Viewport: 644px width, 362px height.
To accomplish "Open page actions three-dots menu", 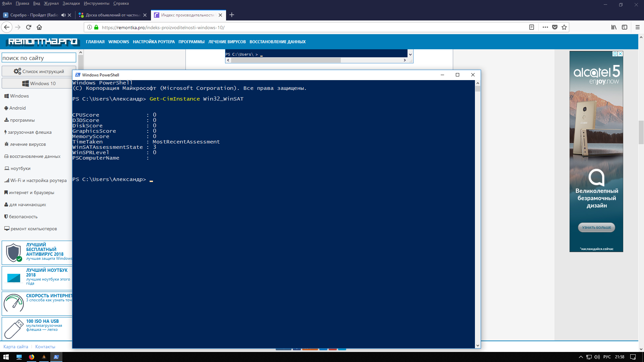I will coord(545,27).
